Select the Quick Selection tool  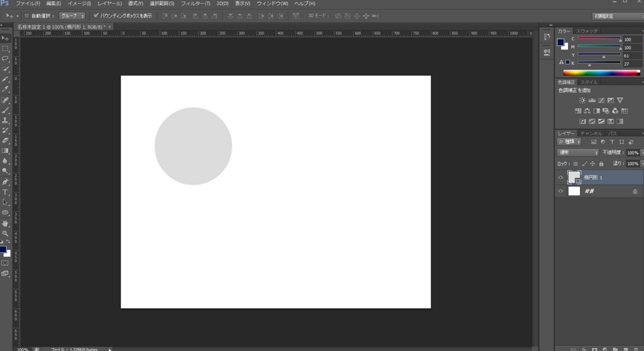coord(5,69)
